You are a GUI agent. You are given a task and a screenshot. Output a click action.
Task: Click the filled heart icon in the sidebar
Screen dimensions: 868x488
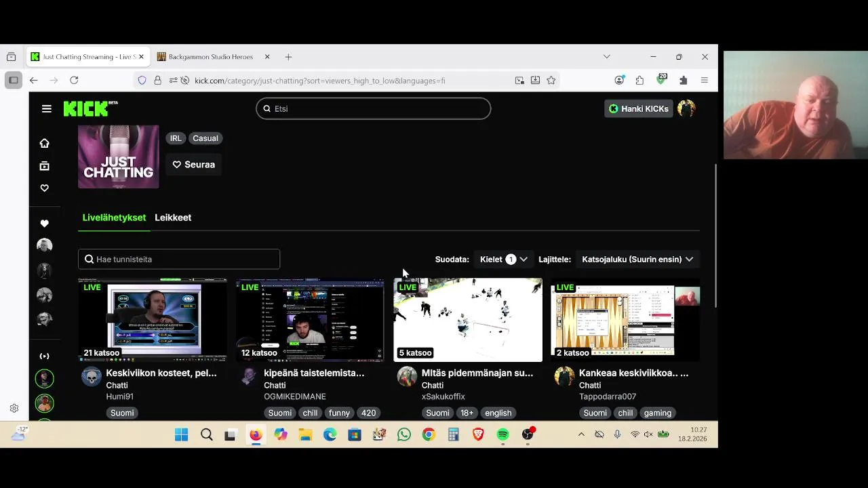[44, 223]
